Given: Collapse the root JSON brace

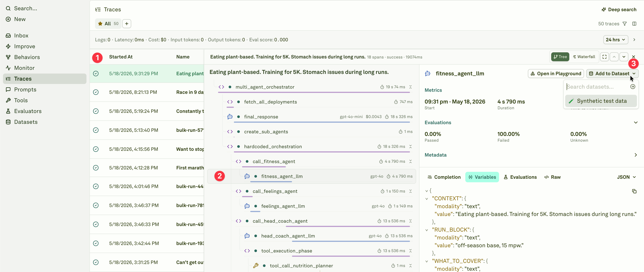Looking at the screenshot, I should pos(427,191).
